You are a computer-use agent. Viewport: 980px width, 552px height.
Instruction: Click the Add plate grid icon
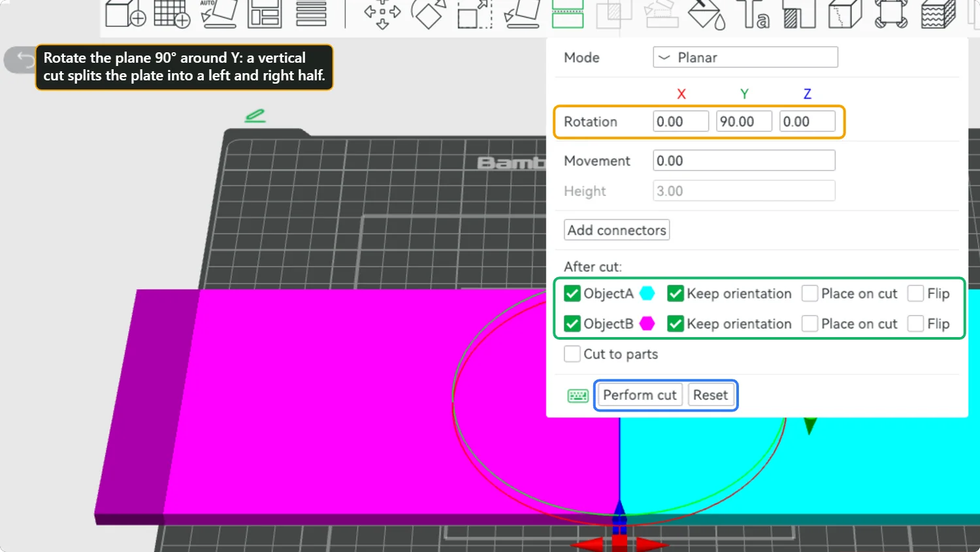click(172, 13)
